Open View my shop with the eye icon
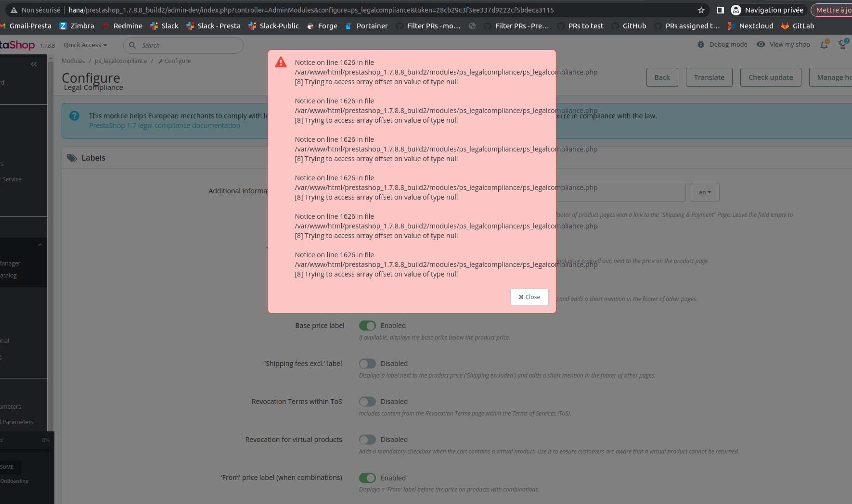This screenshot has height=504, width=852. pos(761,44)
